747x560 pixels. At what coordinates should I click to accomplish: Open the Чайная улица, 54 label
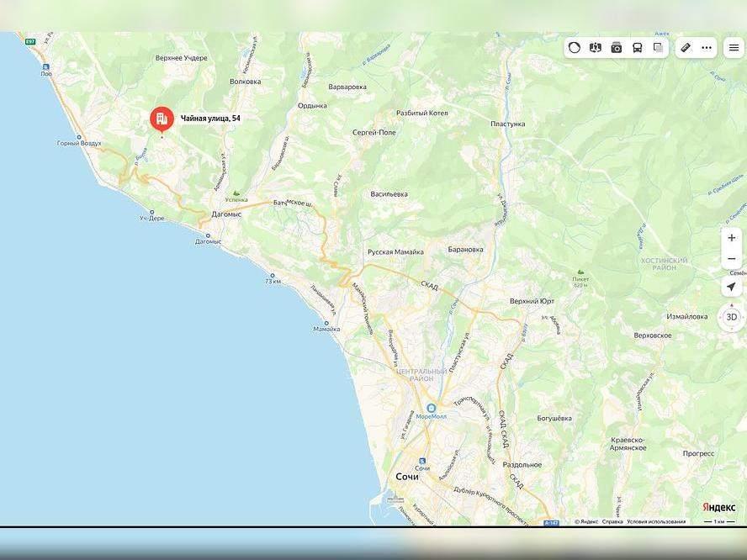click(x=210, y=118)
